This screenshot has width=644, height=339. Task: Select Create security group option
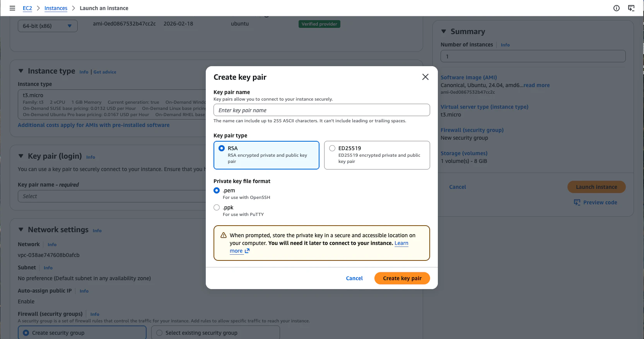coord(82,333)
